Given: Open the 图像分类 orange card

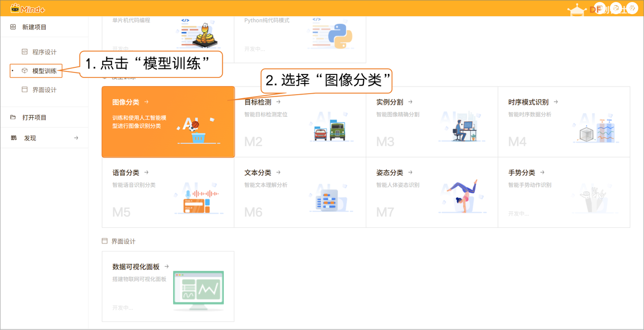Looking at the screenshot, I should point(168,122).
